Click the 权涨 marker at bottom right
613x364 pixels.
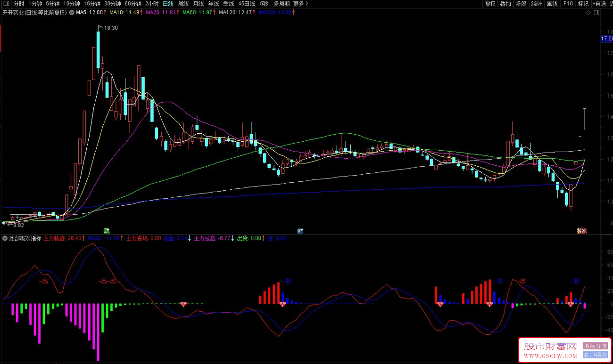(581, 231)
